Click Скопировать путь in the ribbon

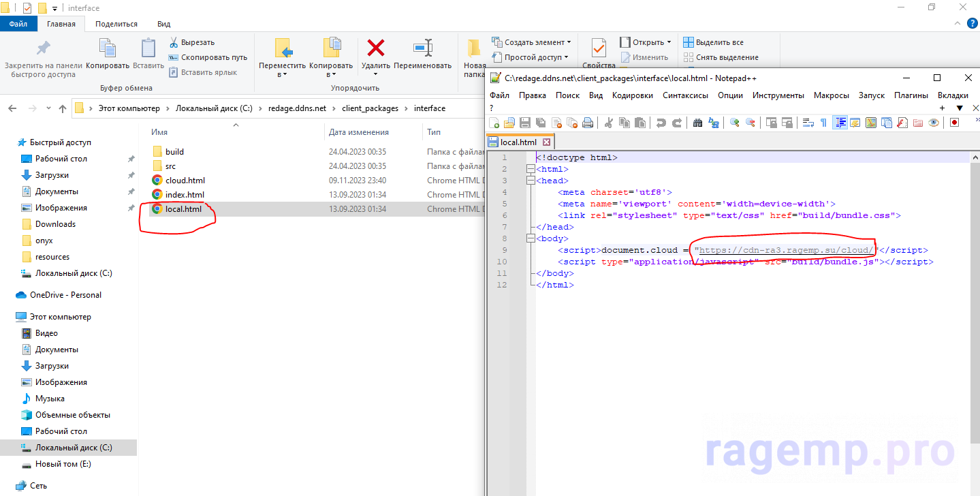coord(208,57)
